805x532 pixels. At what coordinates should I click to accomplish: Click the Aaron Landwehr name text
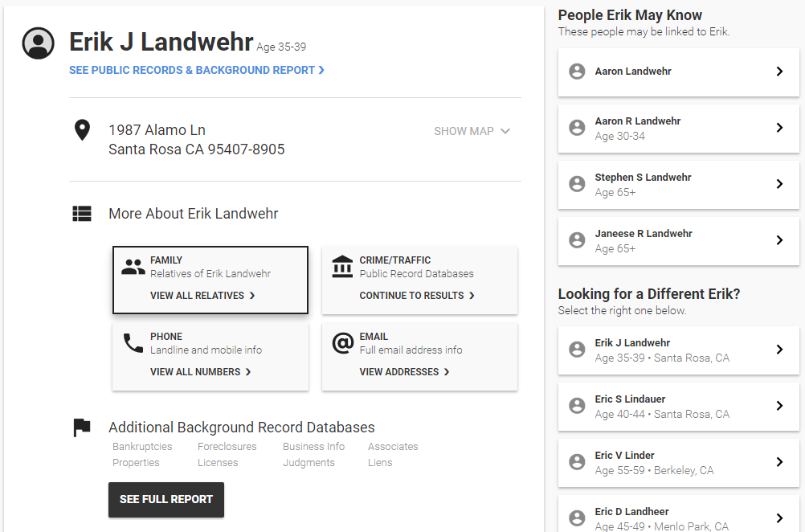point(633,72)
